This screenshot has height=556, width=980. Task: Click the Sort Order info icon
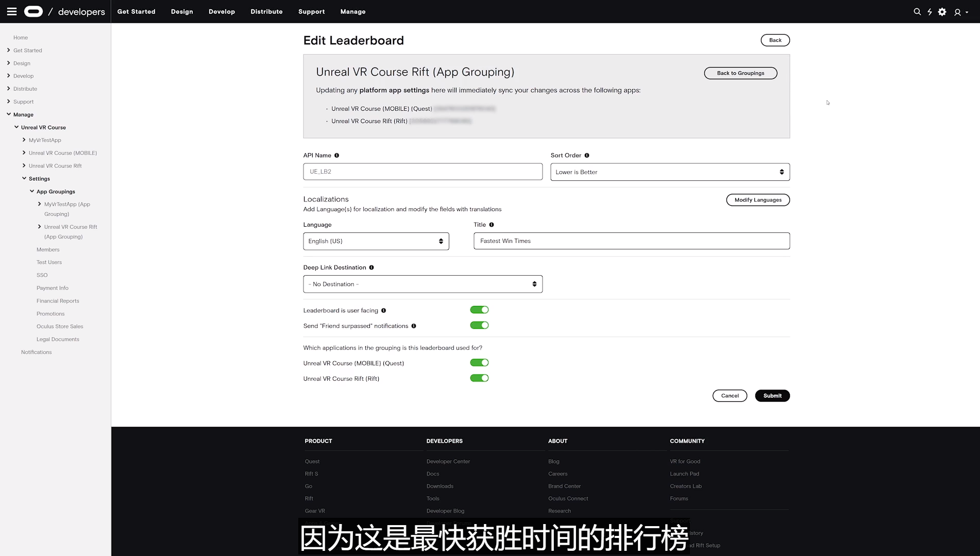click(x=587, y=155)
